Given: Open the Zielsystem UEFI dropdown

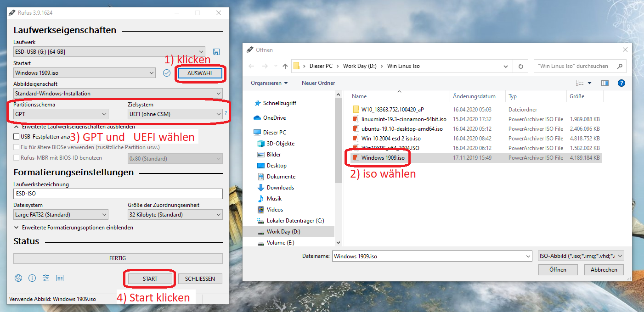Looking at the screenshot, I should [x=175, y=114].
